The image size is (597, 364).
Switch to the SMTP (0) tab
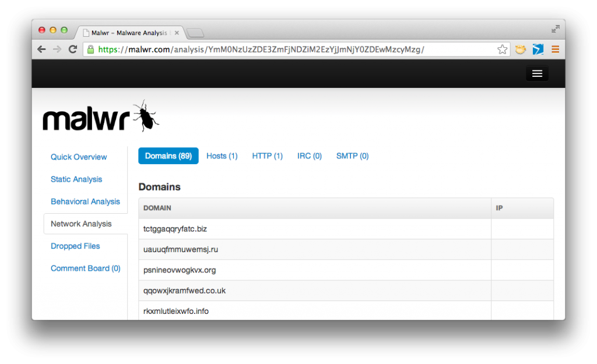pos(352,156)
